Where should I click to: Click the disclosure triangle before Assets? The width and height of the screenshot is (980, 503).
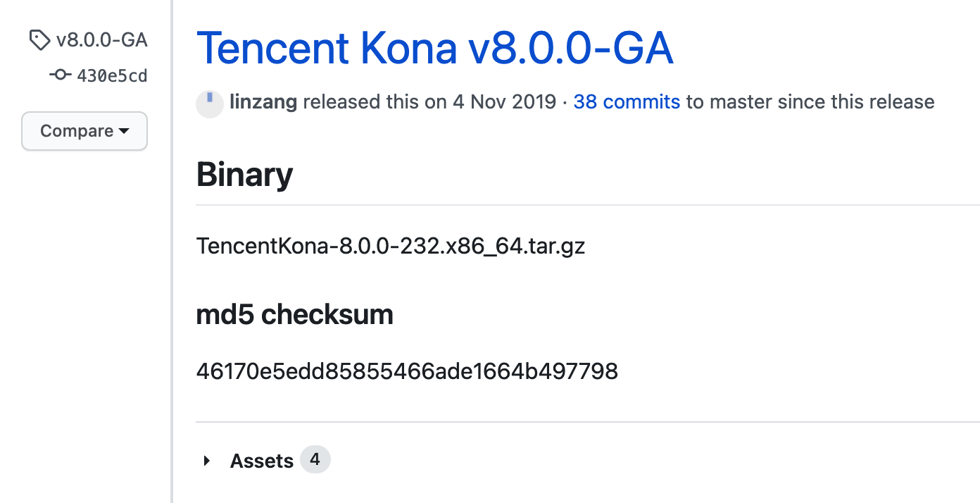(207, 460)
